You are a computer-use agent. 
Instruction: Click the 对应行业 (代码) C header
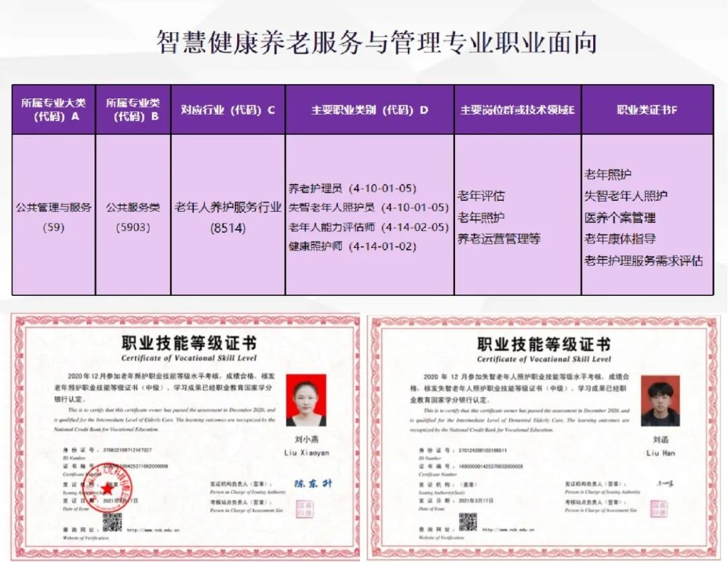[228, 110]
